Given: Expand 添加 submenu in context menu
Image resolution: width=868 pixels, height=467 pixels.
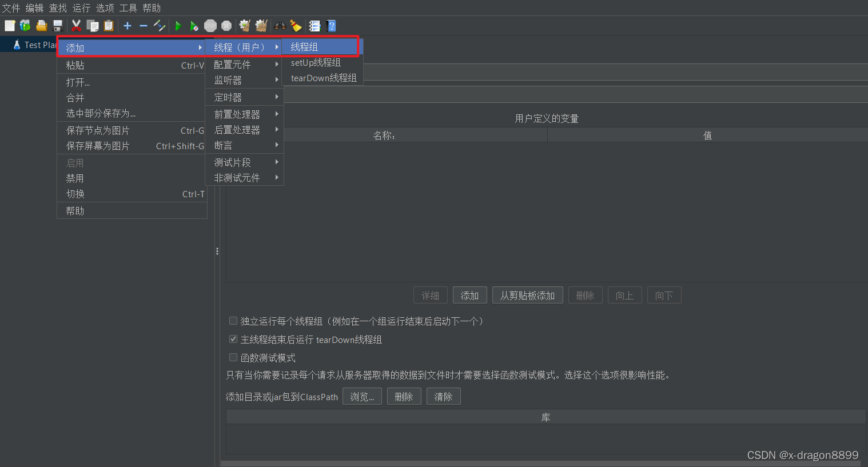Looking at the screenshot, I should tap(132, 47).
